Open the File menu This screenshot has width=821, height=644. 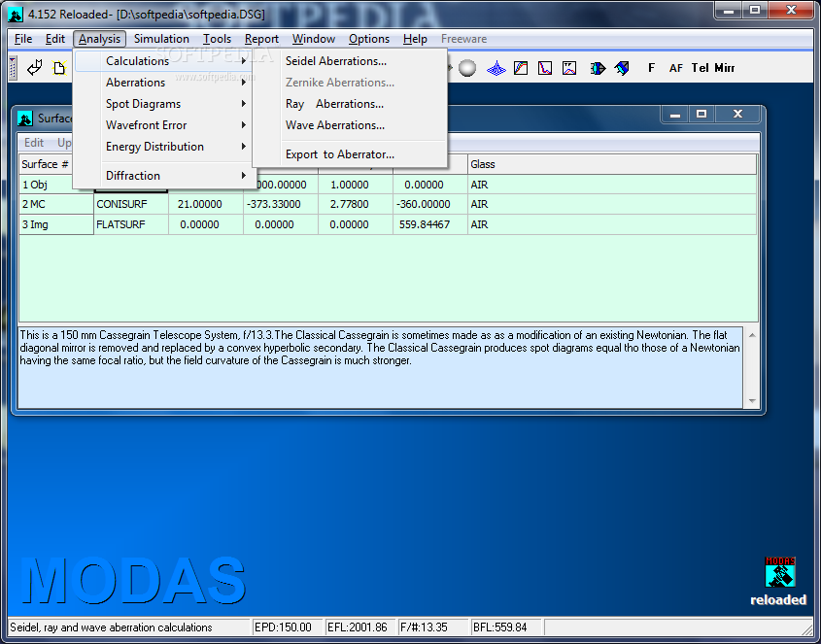tap(23, 39)
